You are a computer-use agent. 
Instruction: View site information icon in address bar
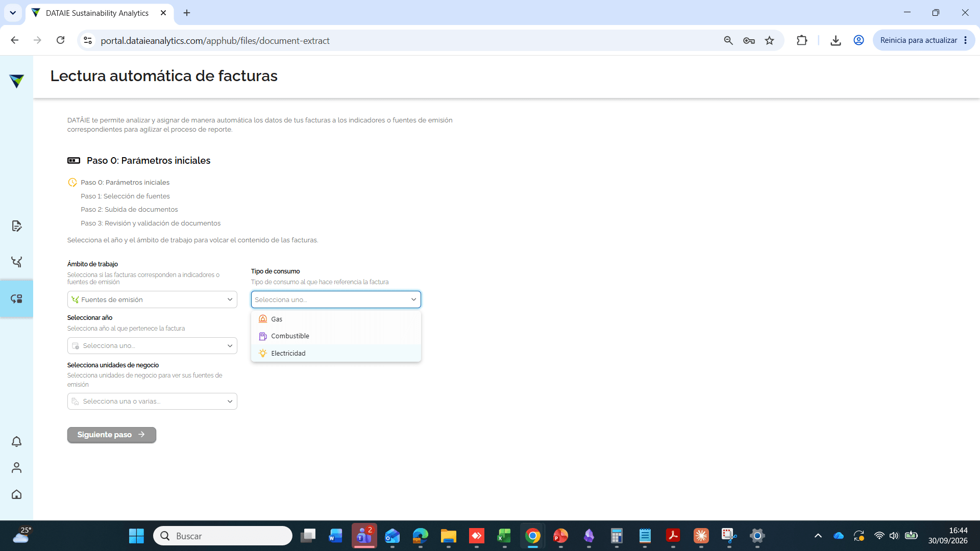(x=88, y=40)
